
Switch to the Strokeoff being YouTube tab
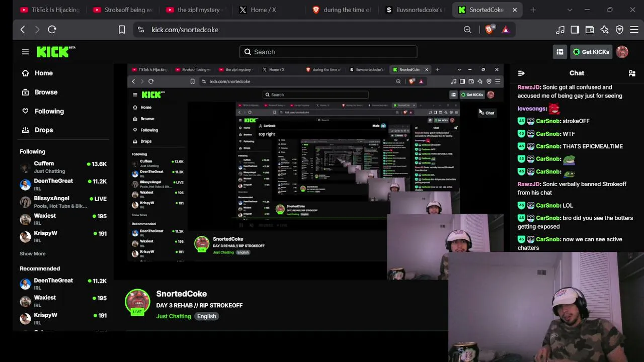122,10
